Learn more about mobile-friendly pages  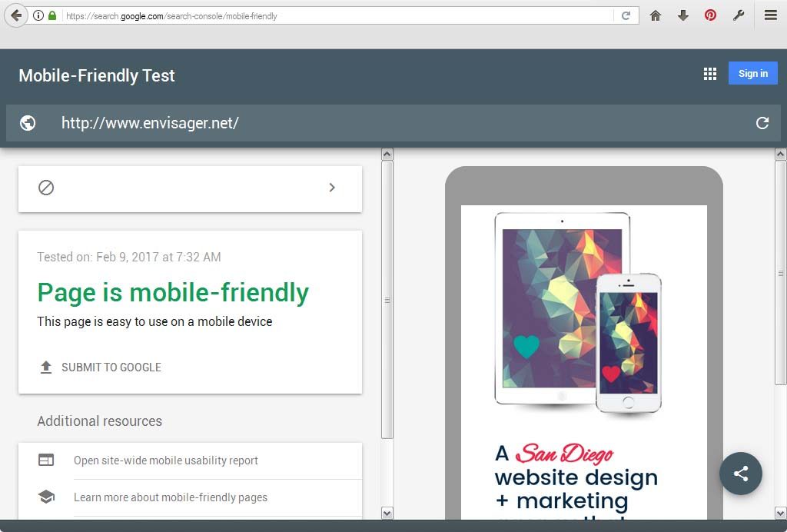171,497
